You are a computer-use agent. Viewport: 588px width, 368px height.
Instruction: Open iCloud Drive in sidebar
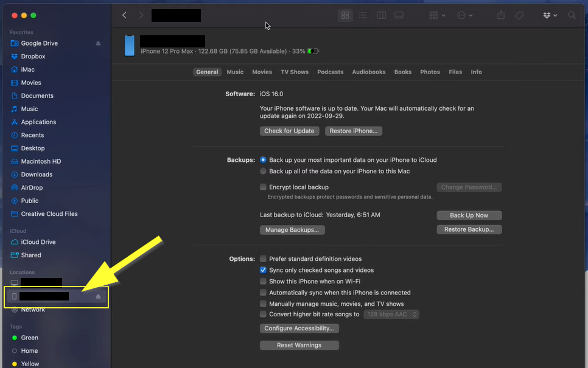[38, 242]
